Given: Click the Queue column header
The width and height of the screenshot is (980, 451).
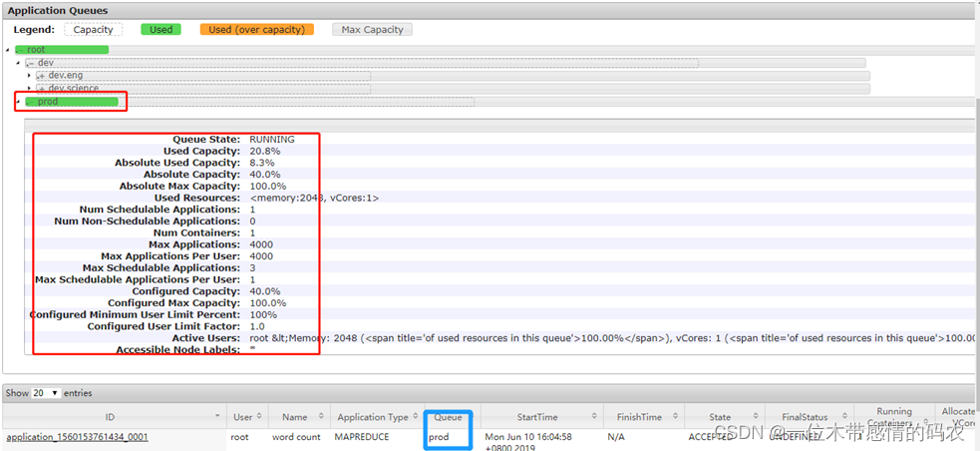Looking at the screenshot, I should point(449,416).
